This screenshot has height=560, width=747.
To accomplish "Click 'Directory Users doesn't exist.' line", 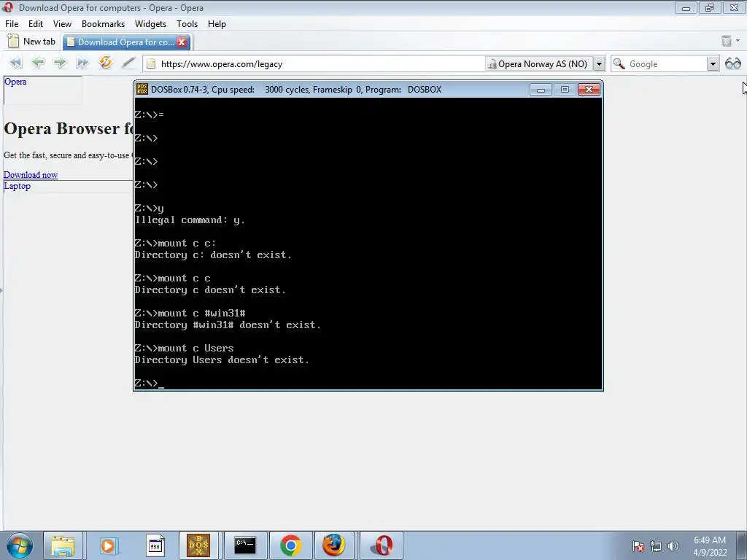I will 222,360.
